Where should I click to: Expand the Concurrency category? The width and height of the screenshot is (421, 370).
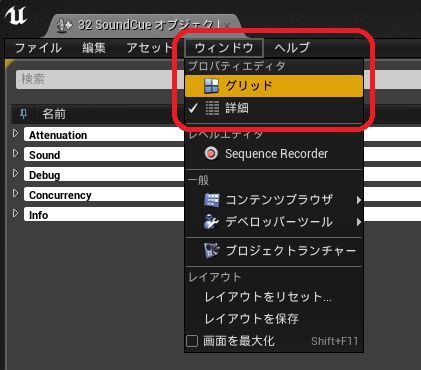[x=15, y=193]
